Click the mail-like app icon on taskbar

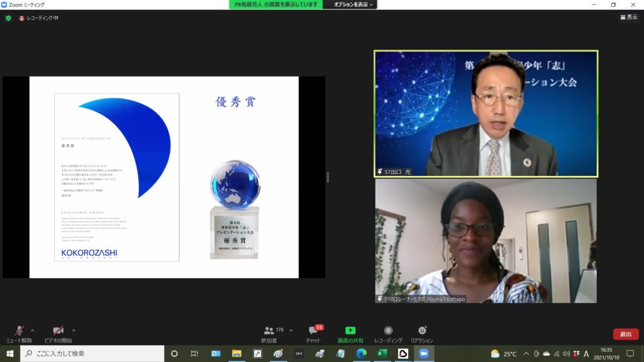click(x=216, y=353)
